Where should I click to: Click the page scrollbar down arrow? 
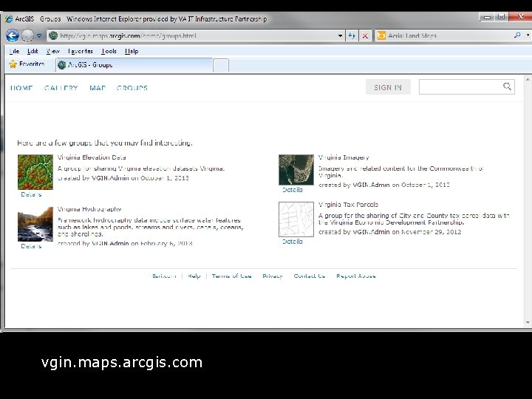(x=528, y=322)
